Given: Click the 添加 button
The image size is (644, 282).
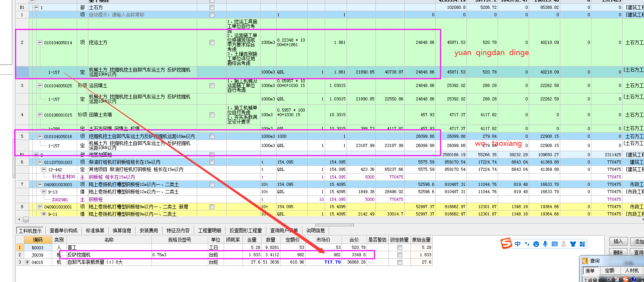Looking at the screenshot, I should pos(638,242).
